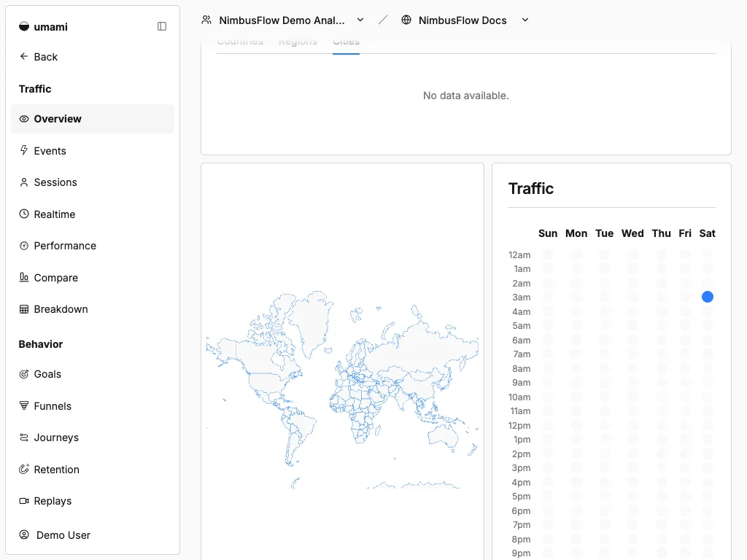Viewport: 747px width, 560px height.
Task: Open the Events page
Action: pos(93,151)
